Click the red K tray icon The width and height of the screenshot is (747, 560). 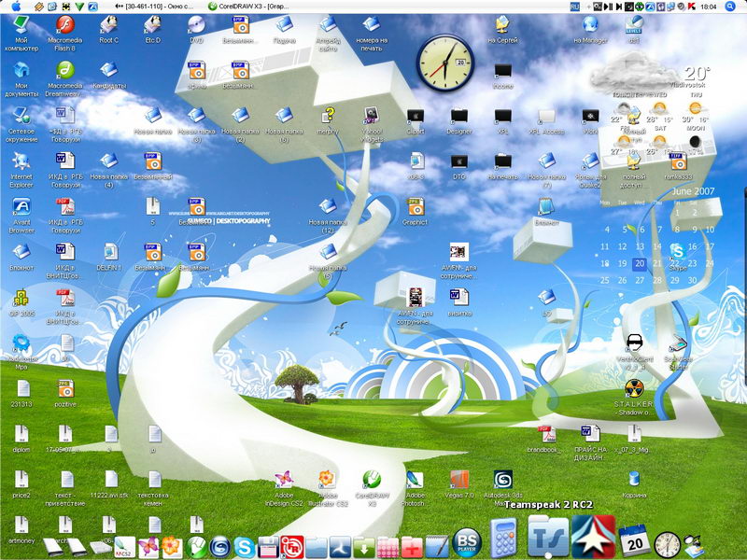click(691, 7)
